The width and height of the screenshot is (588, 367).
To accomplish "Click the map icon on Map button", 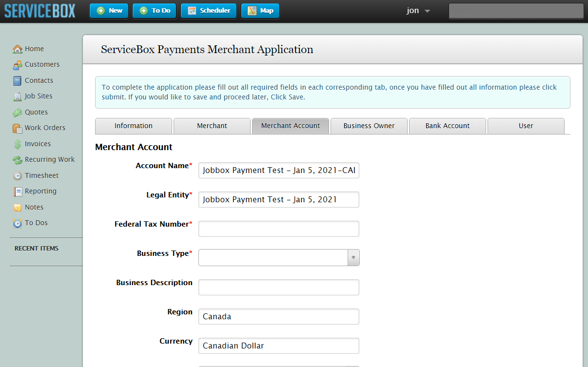I will pos(252,11).
